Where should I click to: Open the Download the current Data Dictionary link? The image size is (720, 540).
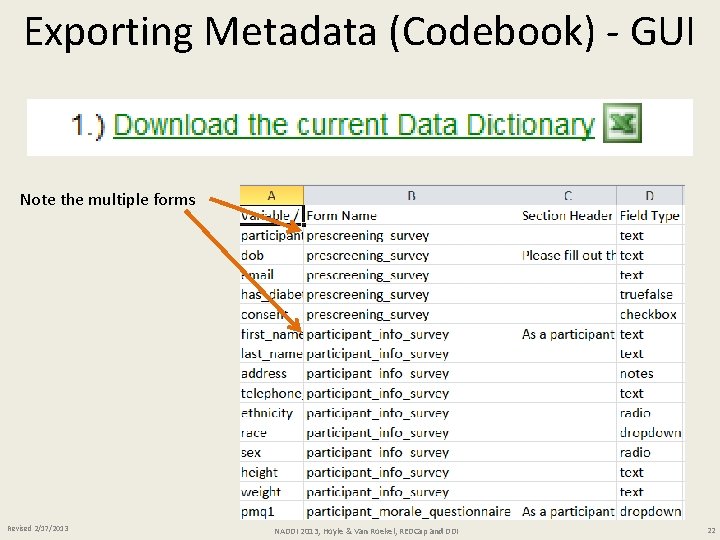pyautogui.click(x=354, y=126)
